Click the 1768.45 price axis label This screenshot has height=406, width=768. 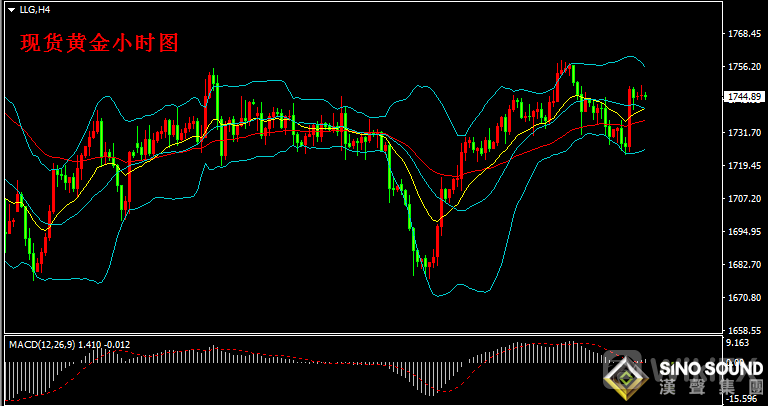click(x=744, y=34)
